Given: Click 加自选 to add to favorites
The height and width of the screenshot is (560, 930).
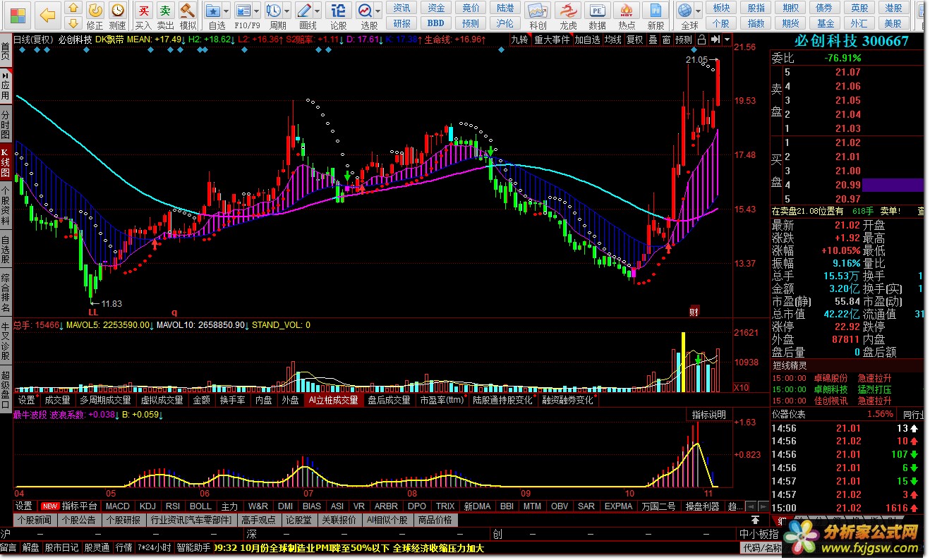Looking at the screenshot, I should pyautogui.click(x=587, y=40).
